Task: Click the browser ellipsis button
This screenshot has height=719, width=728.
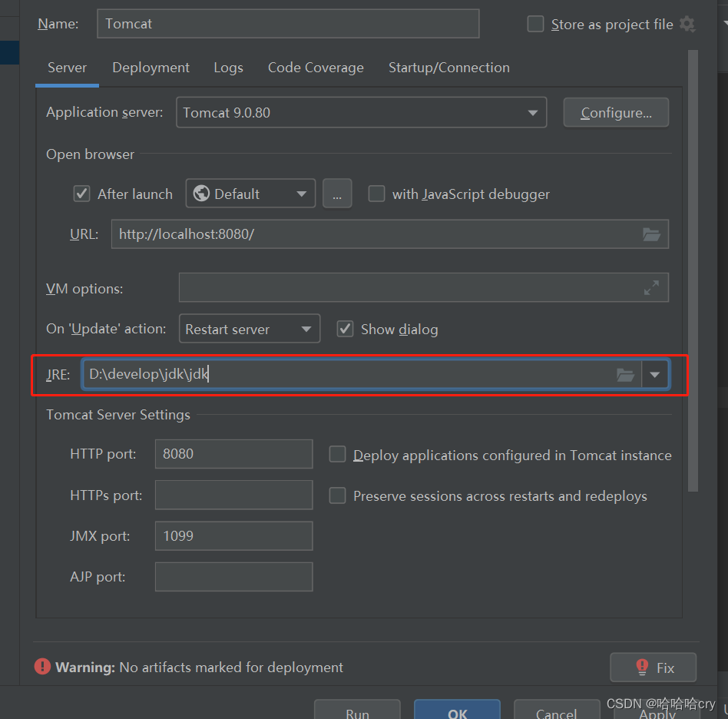Action: coord(337,194)
